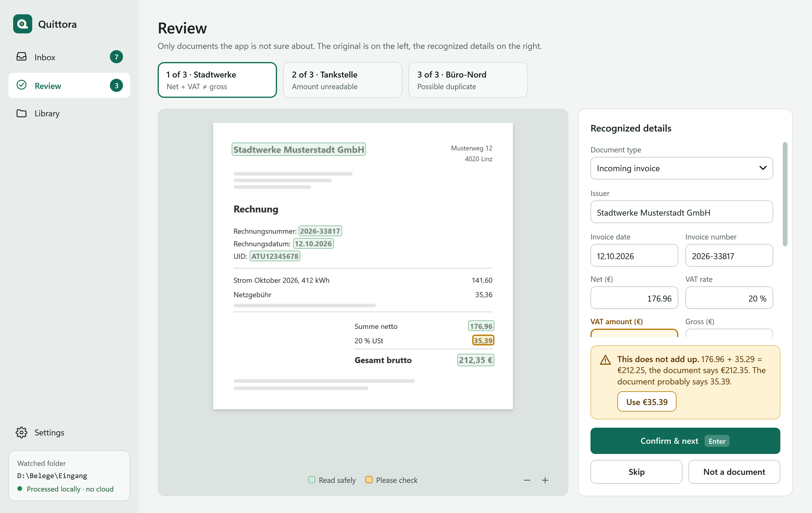Click the Inbox count badge 7

116,57
